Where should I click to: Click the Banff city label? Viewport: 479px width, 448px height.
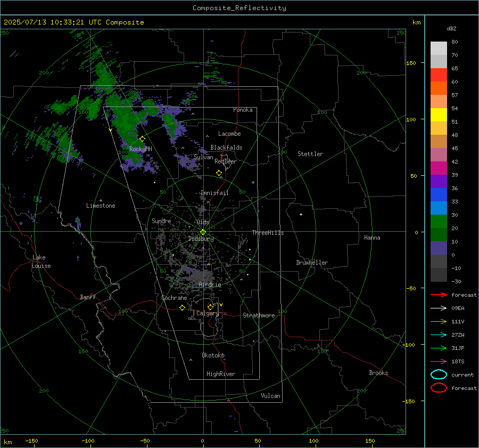88,297
